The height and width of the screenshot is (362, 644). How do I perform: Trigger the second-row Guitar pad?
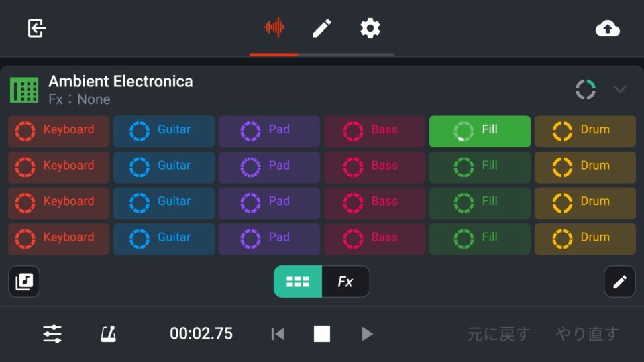pyautogui.click(x=164, y=167)
